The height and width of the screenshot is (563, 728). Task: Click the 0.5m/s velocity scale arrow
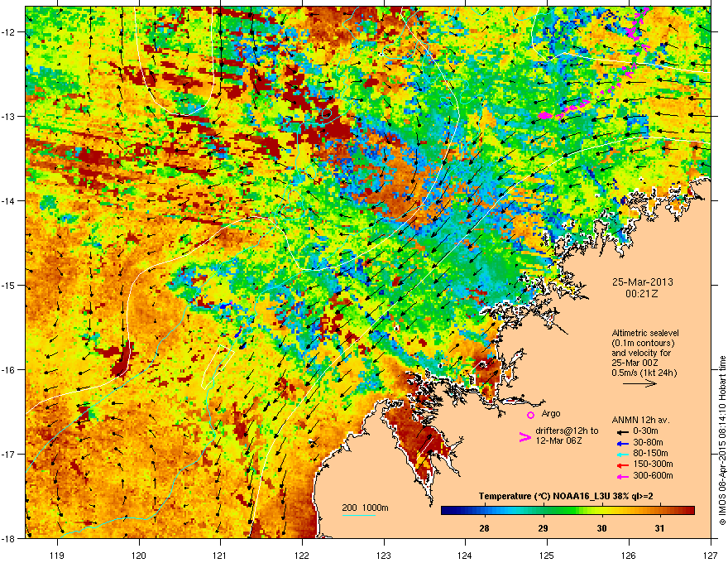click(639, 383)
